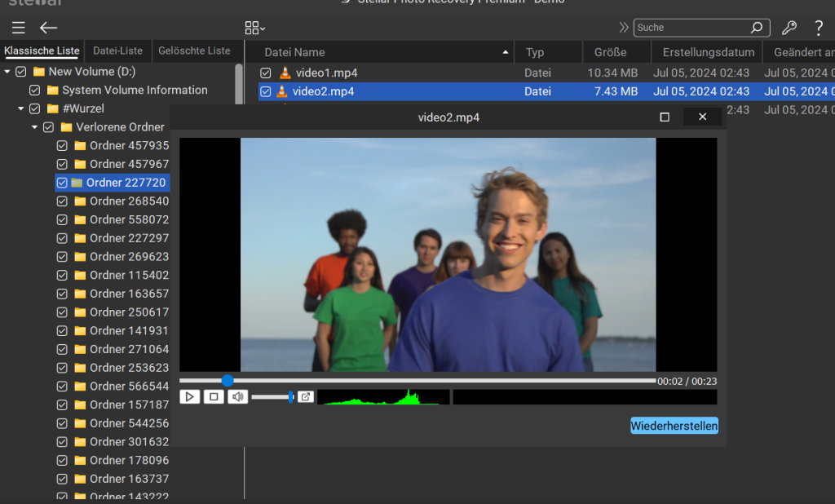Click the search magnifier icon
The image size is (835, 504).
click(x=757, y=28)
